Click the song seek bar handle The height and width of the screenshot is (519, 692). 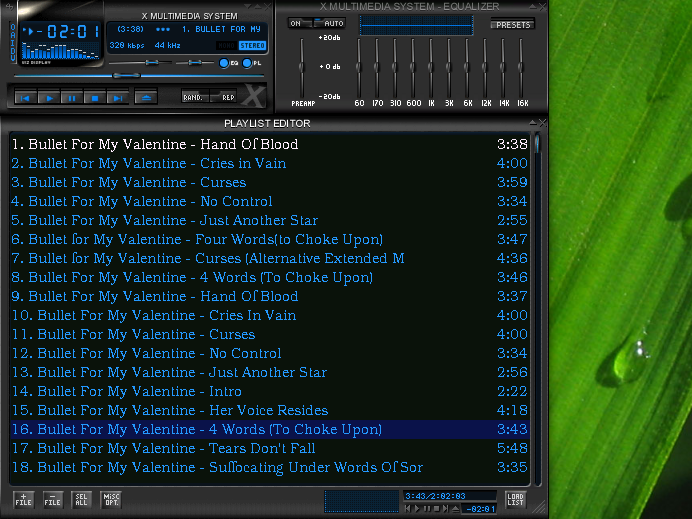[126, 76]
